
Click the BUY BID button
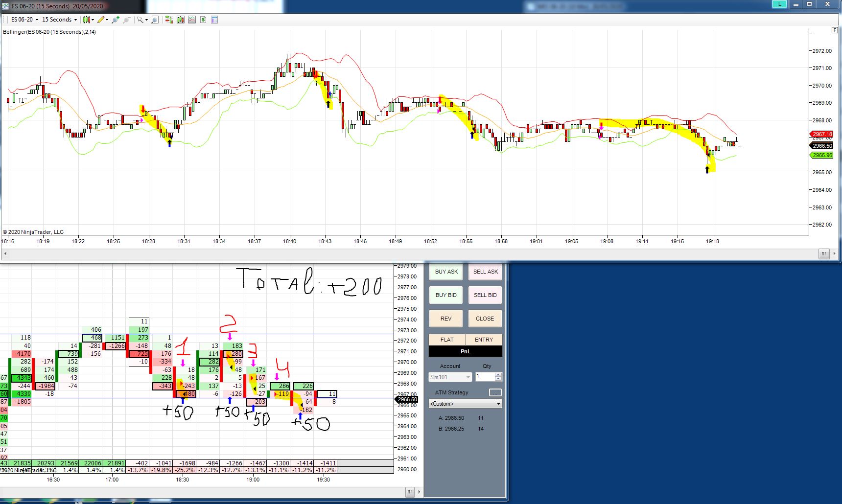pyautogui.click(x=446, y=295)
